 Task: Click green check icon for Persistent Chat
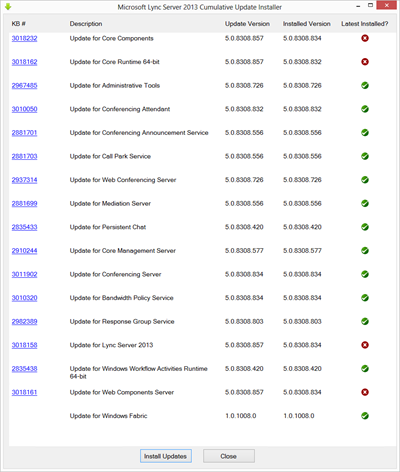click(x=365, y=227)
